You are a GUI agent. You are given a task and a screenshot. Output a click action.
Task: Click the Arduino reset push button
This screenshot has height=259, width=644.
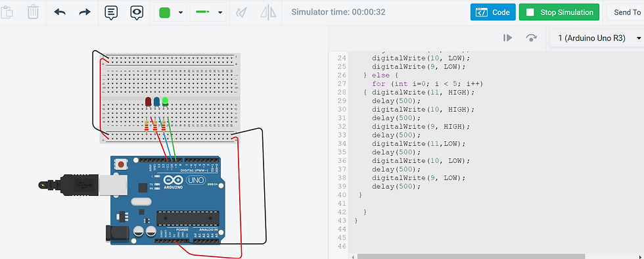point(121,164)
